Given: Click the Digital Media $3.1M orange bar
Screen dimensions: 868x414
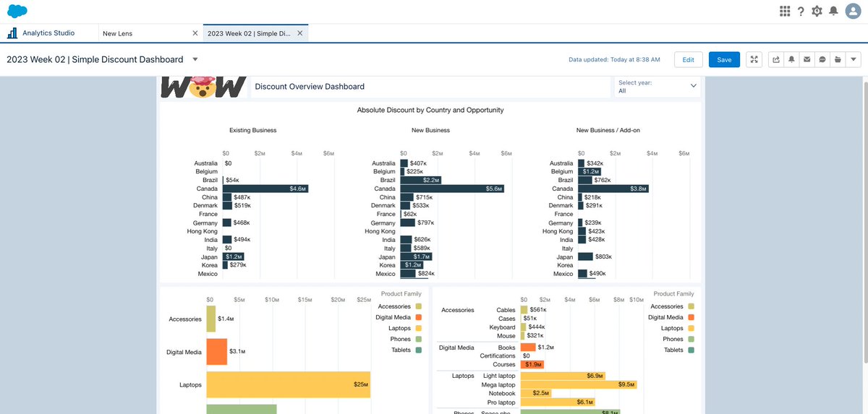Looking at the screenshot, I should (216, 352).
